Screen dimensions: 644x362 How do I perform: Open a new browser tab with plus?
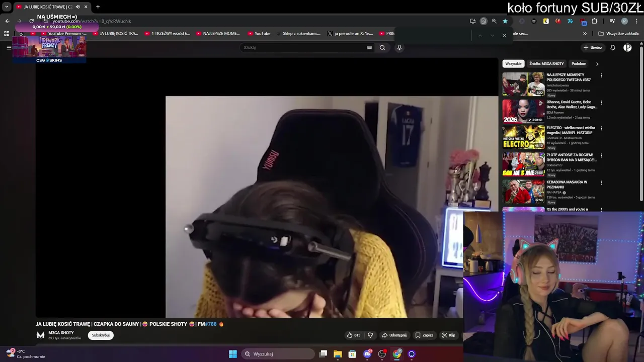[x=98, y=7]
